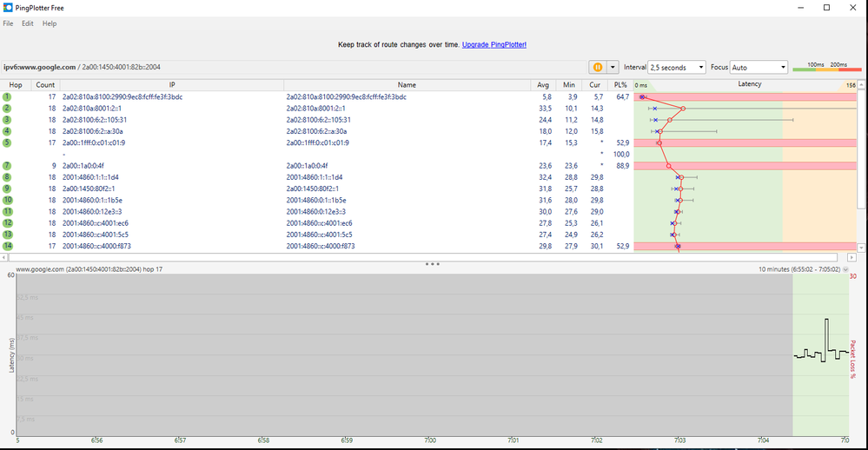Click the PL% column header
868x450 pixels.
click(620, 84)
